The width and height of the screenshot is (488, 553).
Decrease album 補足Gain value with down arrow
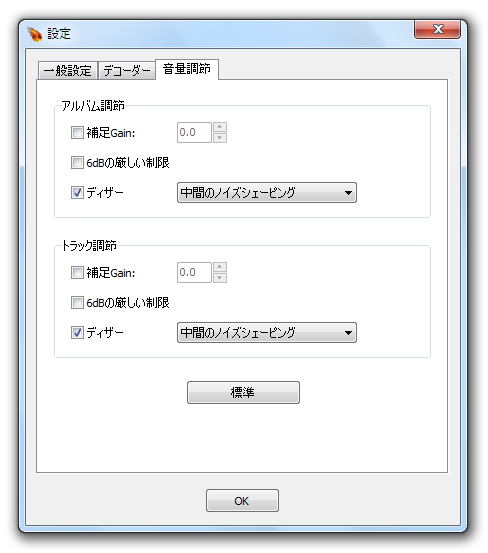(220, 138)
